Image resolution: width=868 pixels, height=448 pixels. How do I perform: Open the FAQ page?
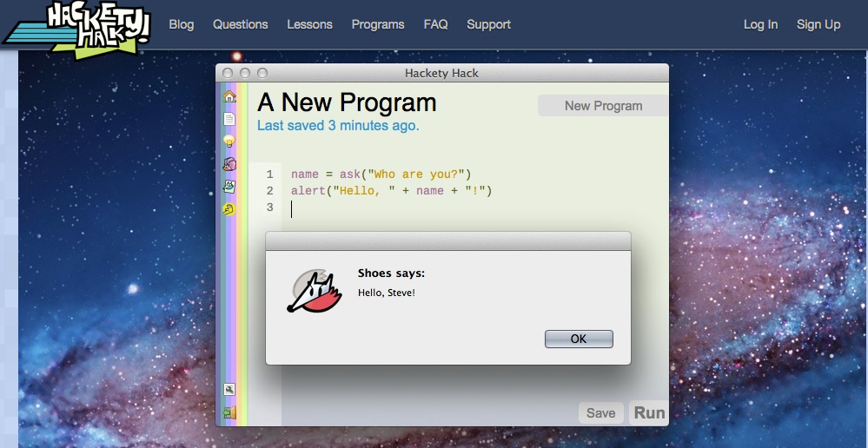tap(435, 24)
